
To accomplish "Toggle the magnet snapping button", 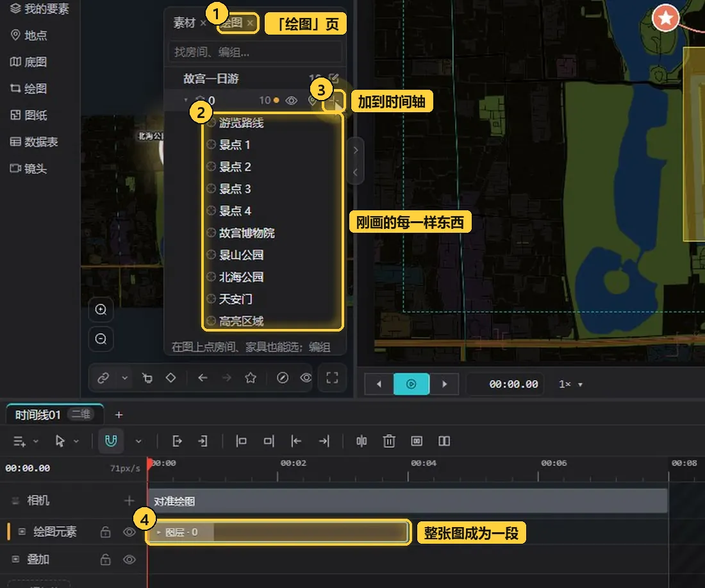I will pyautogui.click(x=111, y=441).
